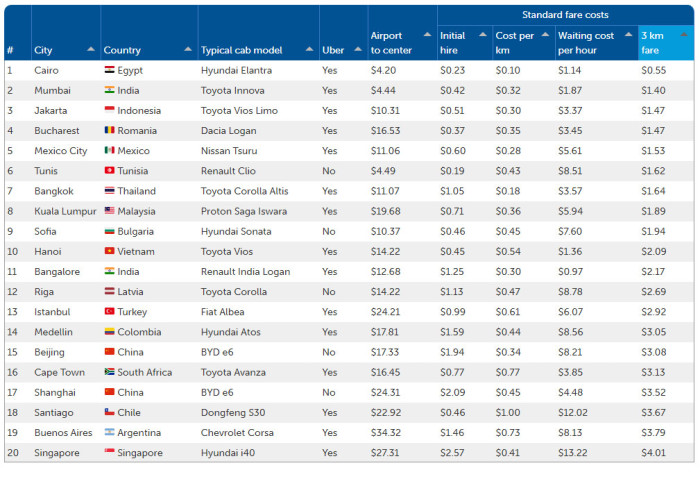Click the $4.01 3 km fare value

(654, 453)
